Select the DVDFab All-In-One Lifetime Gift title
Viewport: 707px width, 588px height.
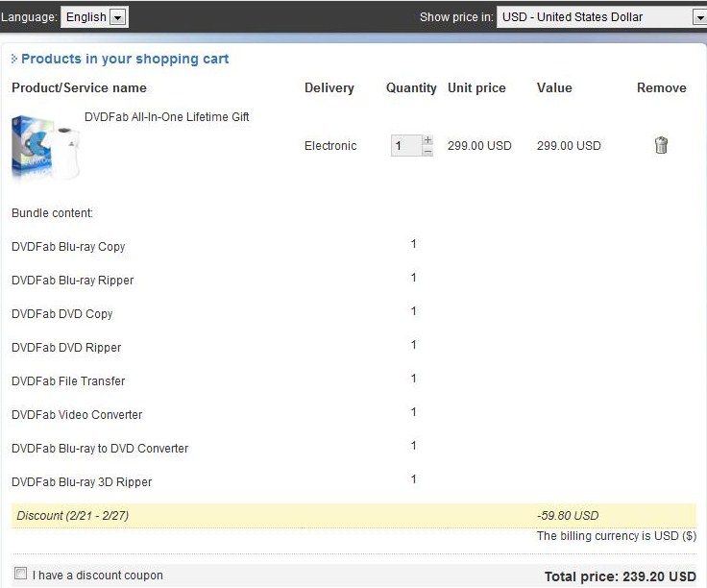(166, 117)
